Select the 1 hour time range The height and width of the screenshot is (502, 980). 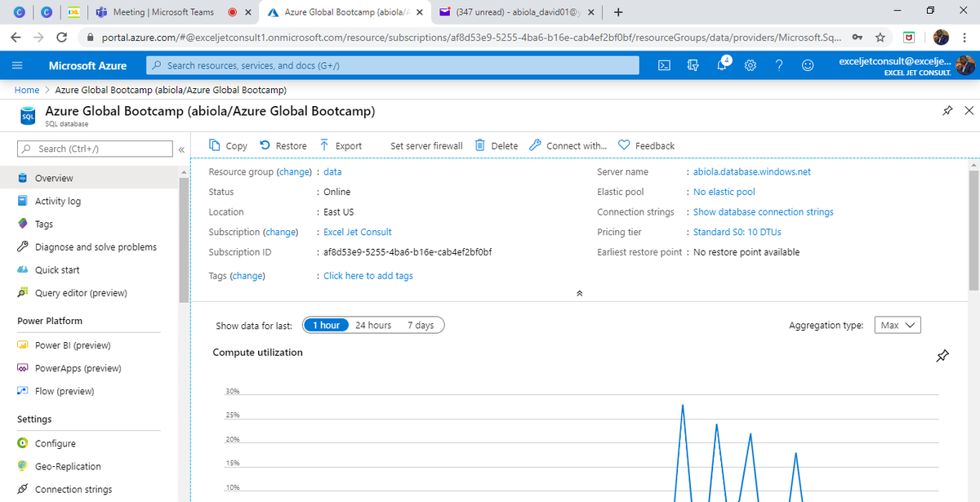(x=326, y=325)
